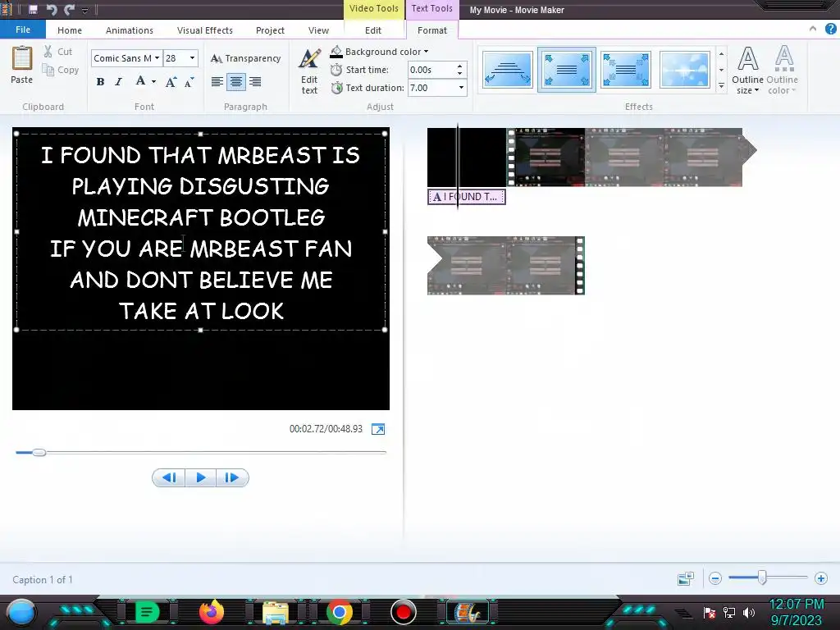The width and height of the screenshot is (840, 630).
Task: Click the font color A icon
Action: point(140,81)
